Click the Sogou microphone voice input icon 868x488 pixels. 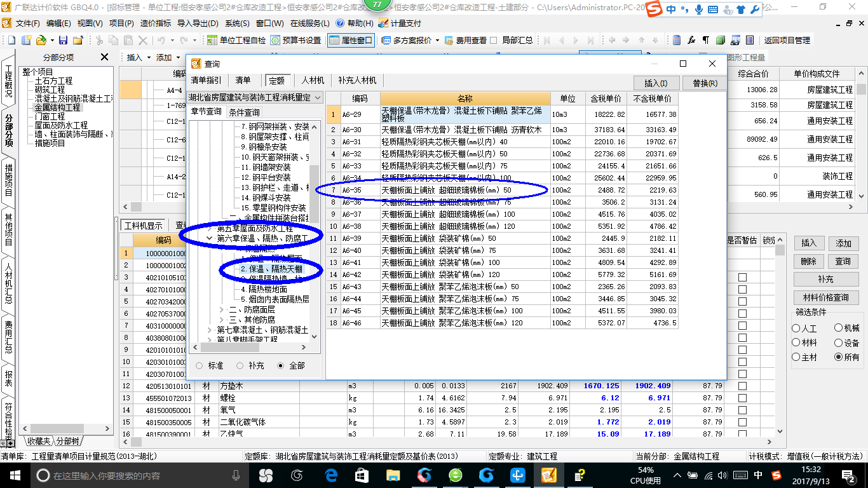tap(699, 10)
